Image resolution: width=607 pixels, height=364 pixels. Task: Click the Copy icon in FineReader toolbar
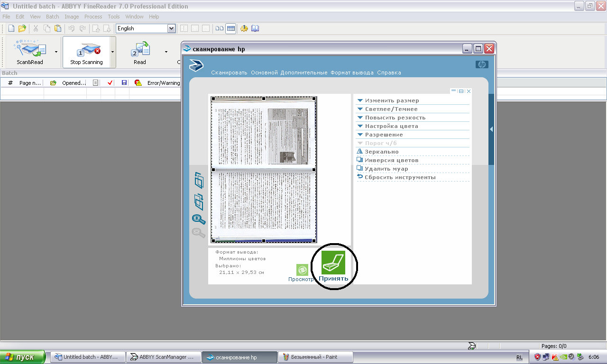pos(47,28)
